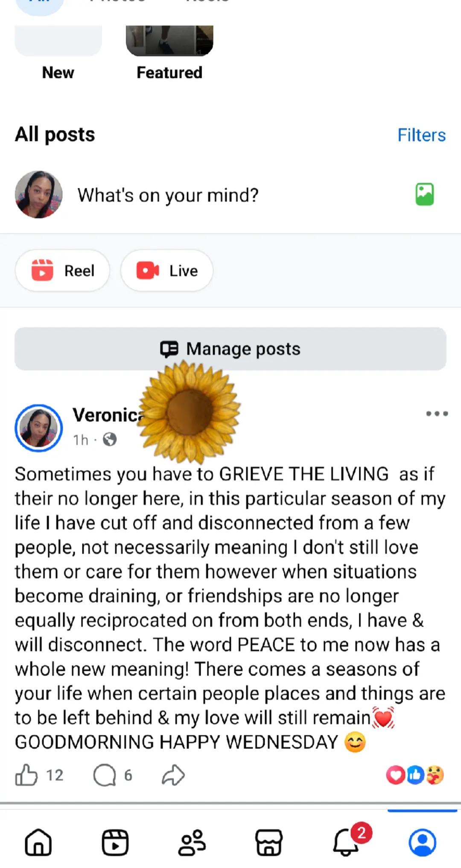Image resolution: width=461 pixels, height=868 pixels.
Task: Open Veronica's profile picture on post
Action: click(39, 428)
